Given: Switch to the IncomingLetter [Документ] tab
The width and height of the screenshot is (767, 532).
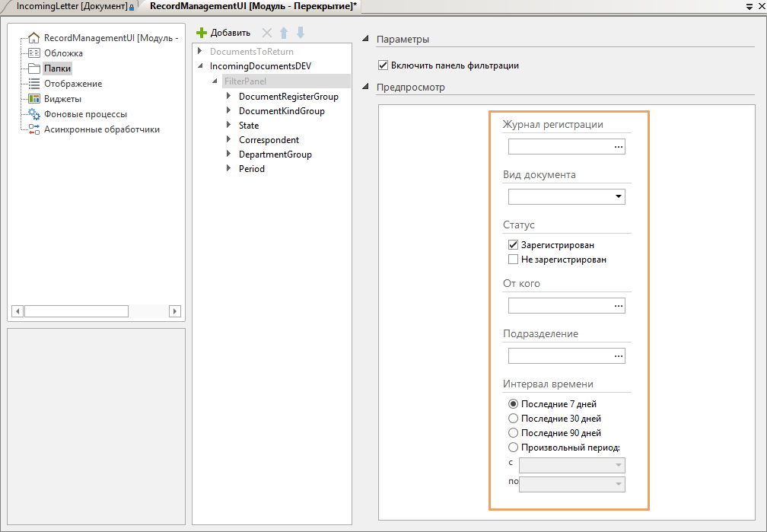Looking at the screenshot, I should (x=72, y=6).
